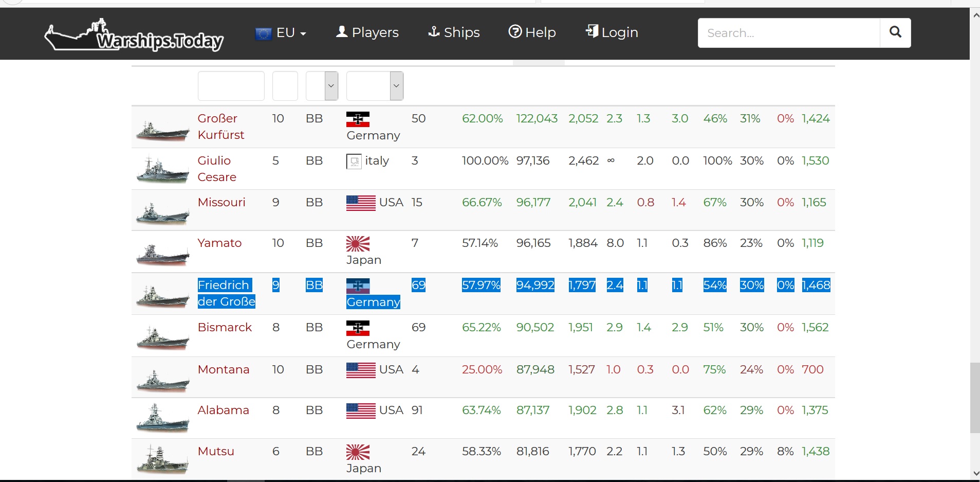This screenshot has width=980, height=482.
Task: Click USA flag in Alabama row
Action: pos(361,411)
